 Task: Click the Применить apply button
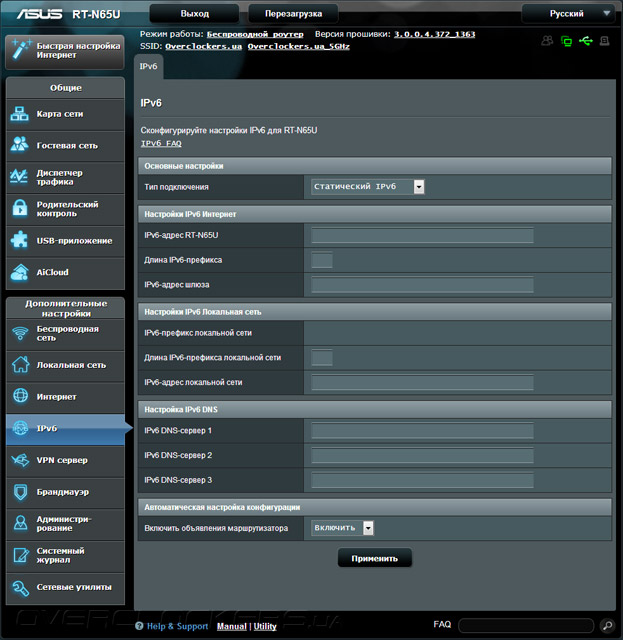pyautogui.click(x=374, y=558)
